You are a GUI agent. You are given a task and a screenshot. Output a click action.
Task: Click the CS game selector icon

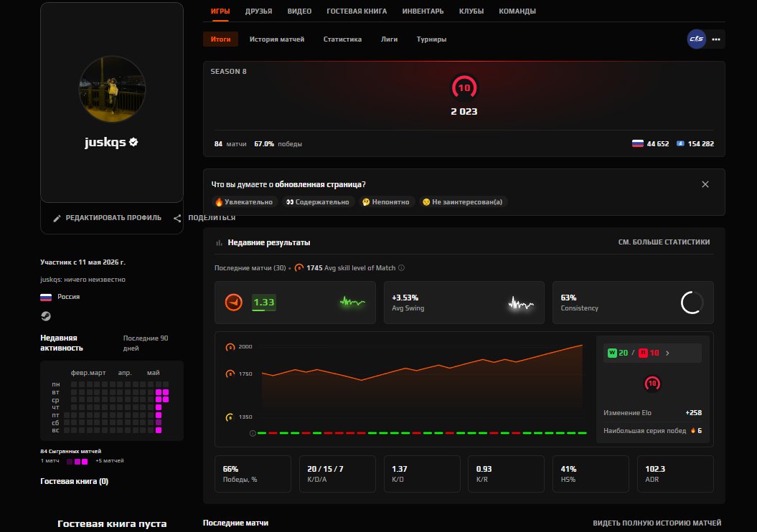click(x=696, y=39)
